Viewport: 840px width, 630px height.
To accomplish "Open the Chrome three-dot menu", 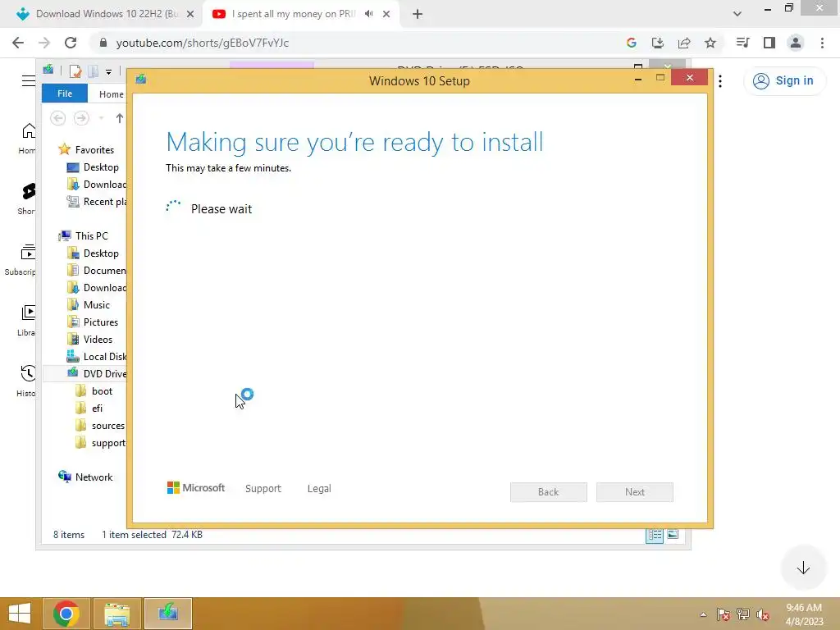I will click(x=822, y=43).
